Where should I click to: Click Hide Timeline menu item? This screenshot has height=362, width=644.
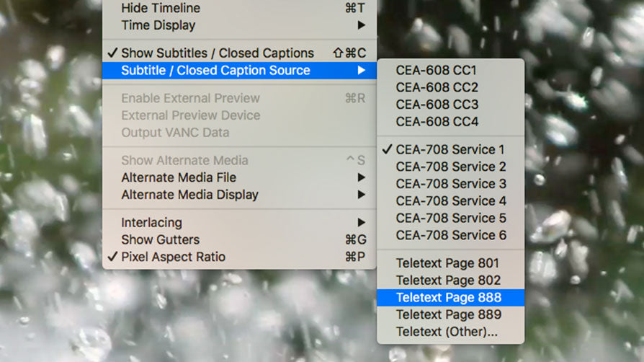[x=161, y=8]
